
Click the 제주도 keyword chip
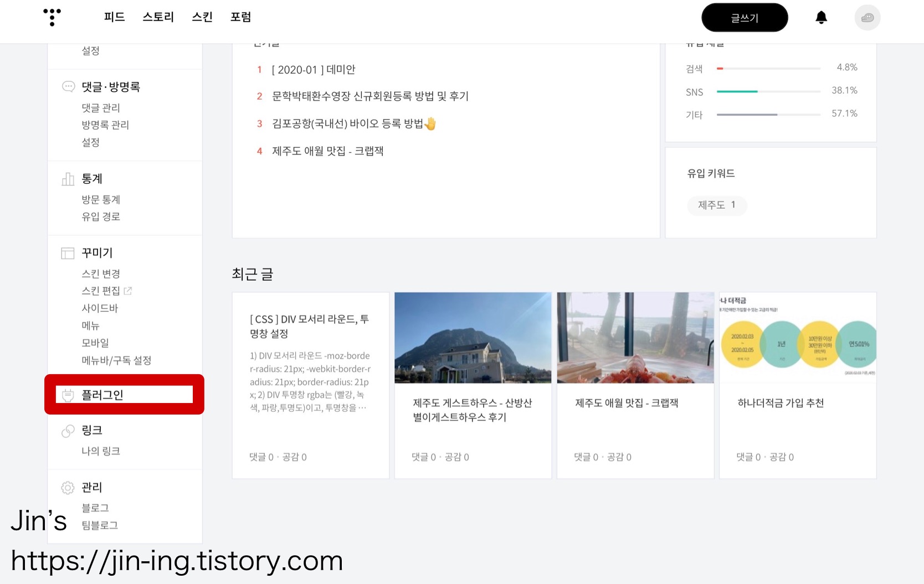tap(717, 205)
